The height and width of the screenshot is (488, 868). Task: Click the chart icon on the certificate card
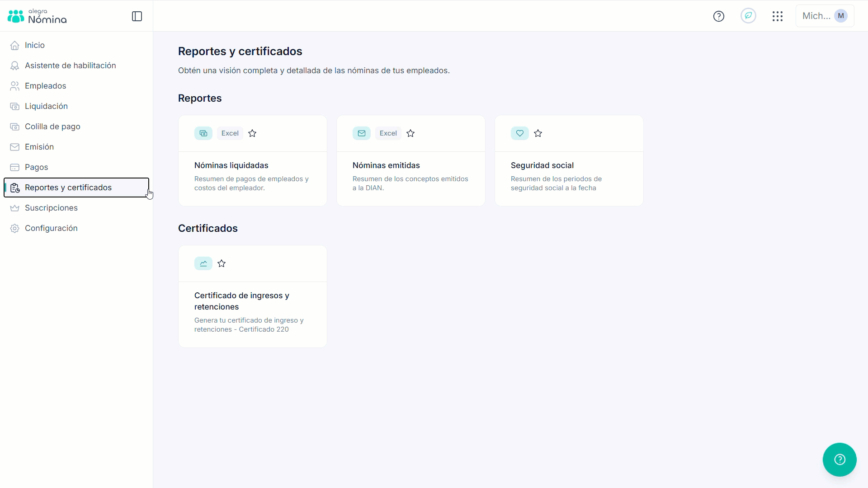tap(203, 263)
